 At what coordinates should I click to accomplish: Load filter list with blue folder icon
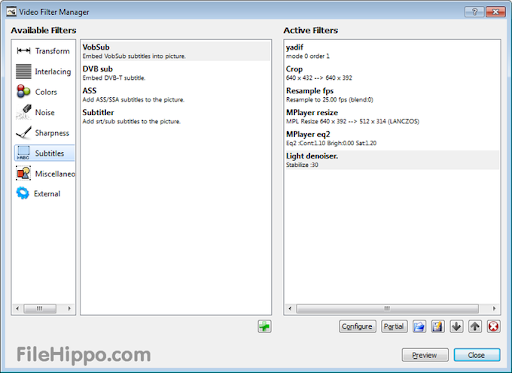coord(419,327)
